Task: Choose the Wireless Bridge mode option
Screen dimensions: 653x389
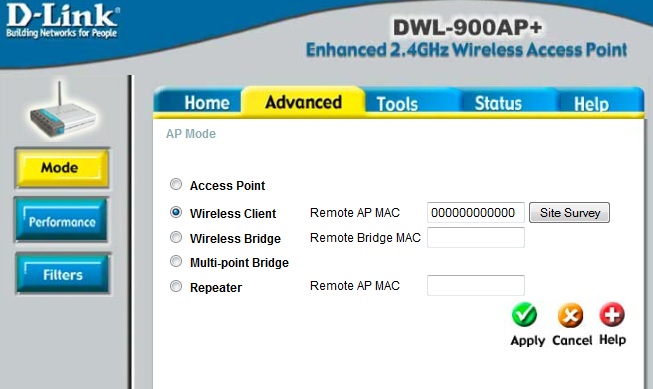Action: pyautogui.click(x=176, y=237)
